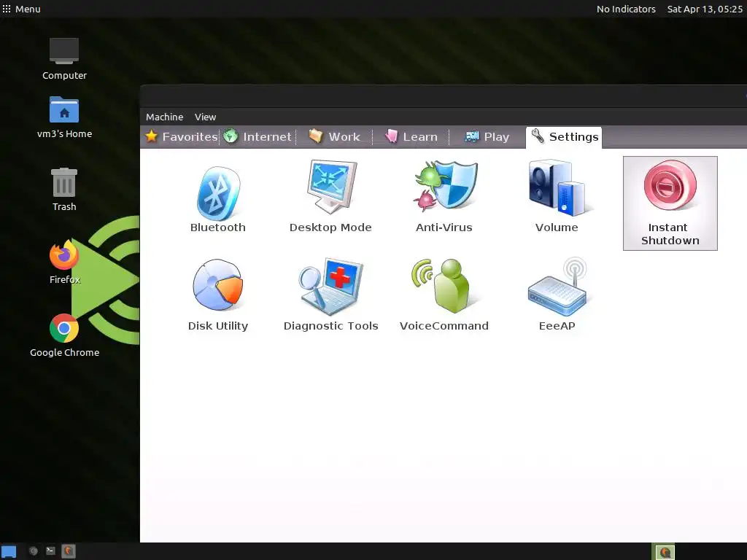Open the View menu
This screenshot has width=747, height=560.
coord(205,117)
